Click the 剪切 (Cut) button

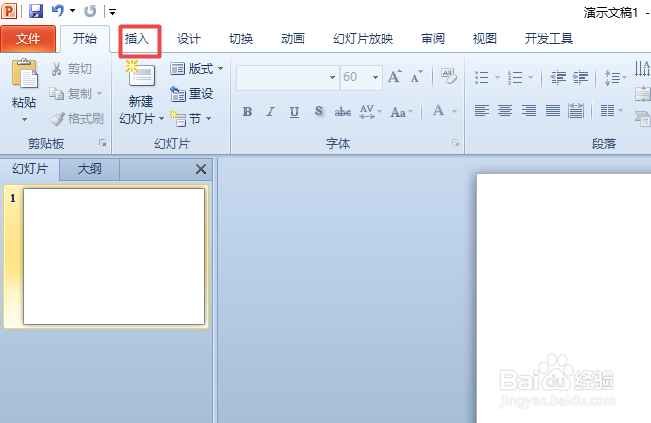pyautogui.click(x=71, y=69)
